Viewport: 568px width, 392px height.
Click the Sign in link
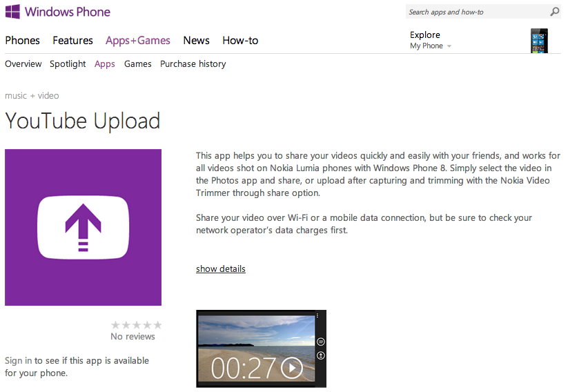tap(19, 361)
